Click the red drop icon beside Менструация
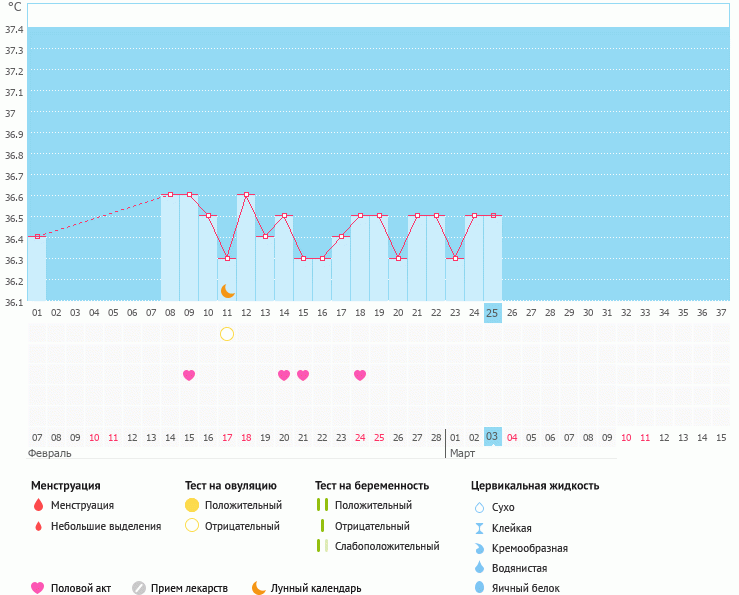Screen dimensions: 739x595 point(38,506)
